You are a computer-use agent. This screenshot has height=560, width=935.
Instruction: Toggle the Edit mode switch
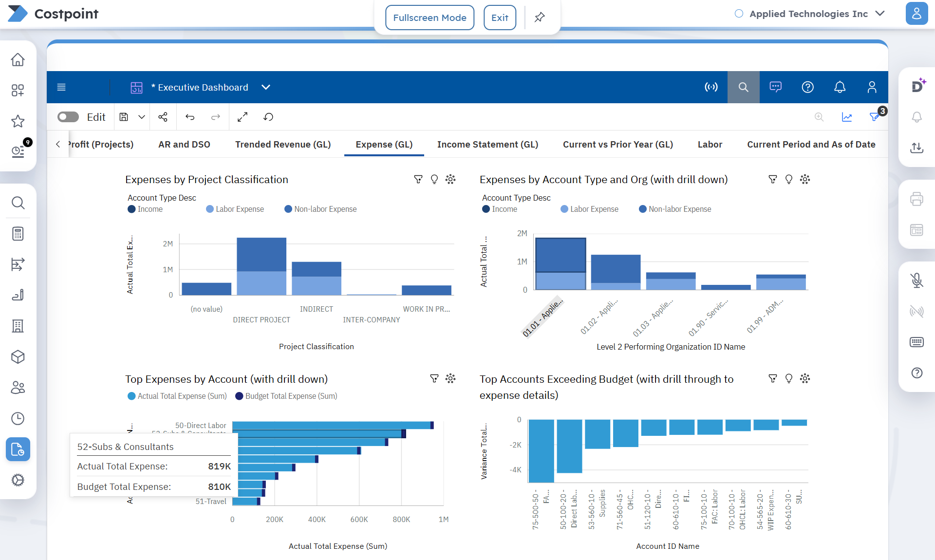[68, 117]
